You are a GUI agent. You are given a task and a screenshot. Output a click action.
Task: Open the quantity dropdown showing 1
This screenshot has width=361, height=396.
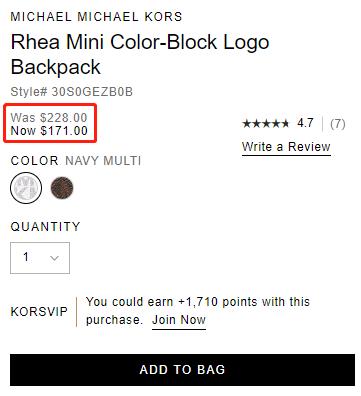(40, 258)
